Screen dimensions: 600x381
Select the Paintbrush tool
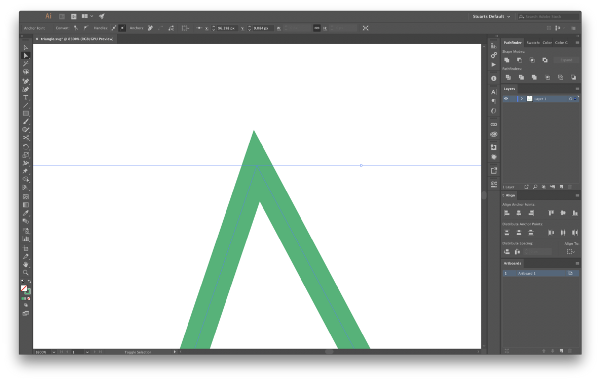(x=26, y=122)
